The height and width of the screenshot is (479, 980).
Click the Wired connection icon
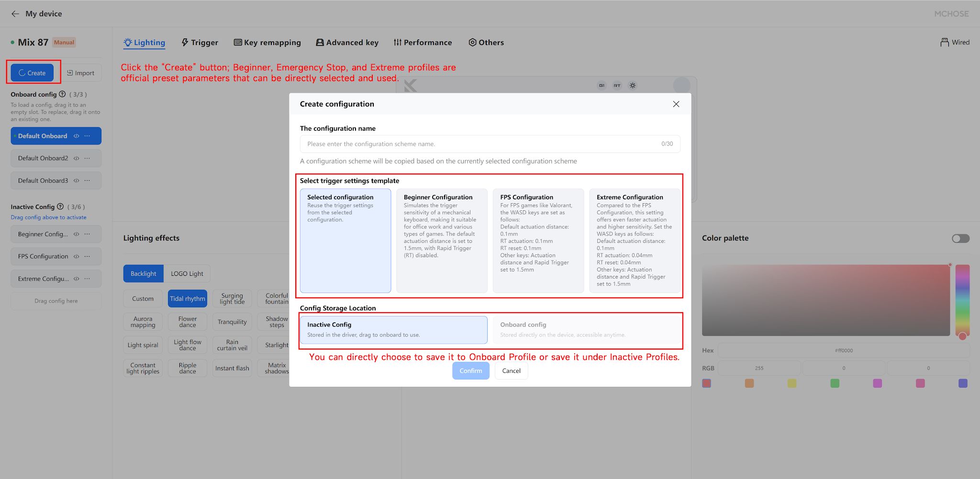click(x=945, y=43)
